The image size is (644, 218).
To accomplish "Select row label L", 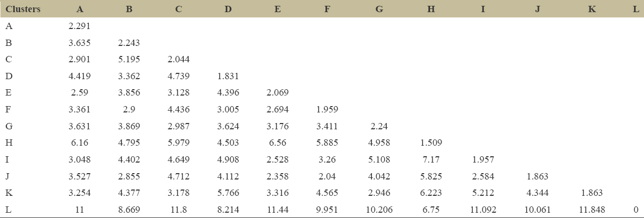I will tap(8, 210).
